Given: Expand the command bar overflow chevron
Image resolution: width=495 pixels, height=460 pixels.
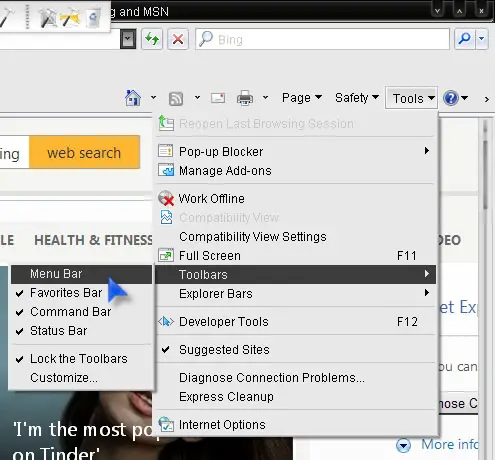Looking at the screenshot, I should [487, 99].
